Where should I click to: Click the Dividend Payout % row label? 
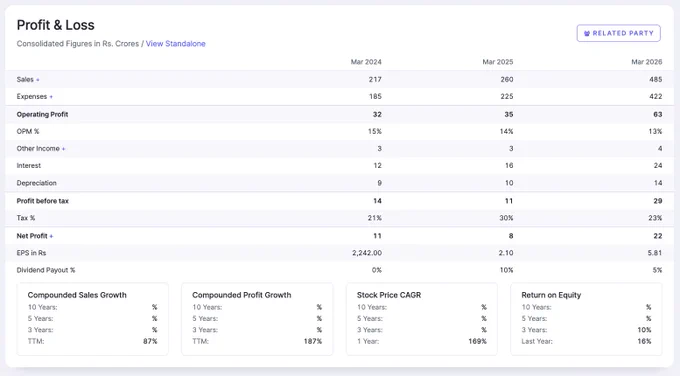pos(46,270)
